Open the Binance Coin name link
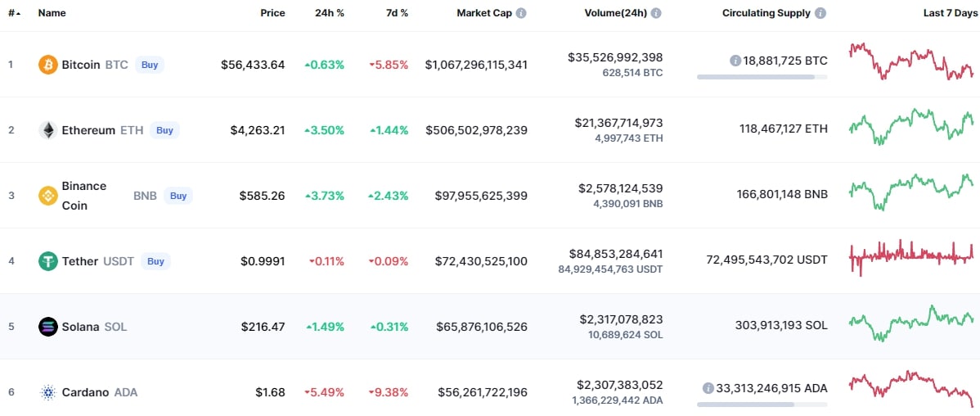This screenshot has width=980, height=416. (x=84, y=196)
